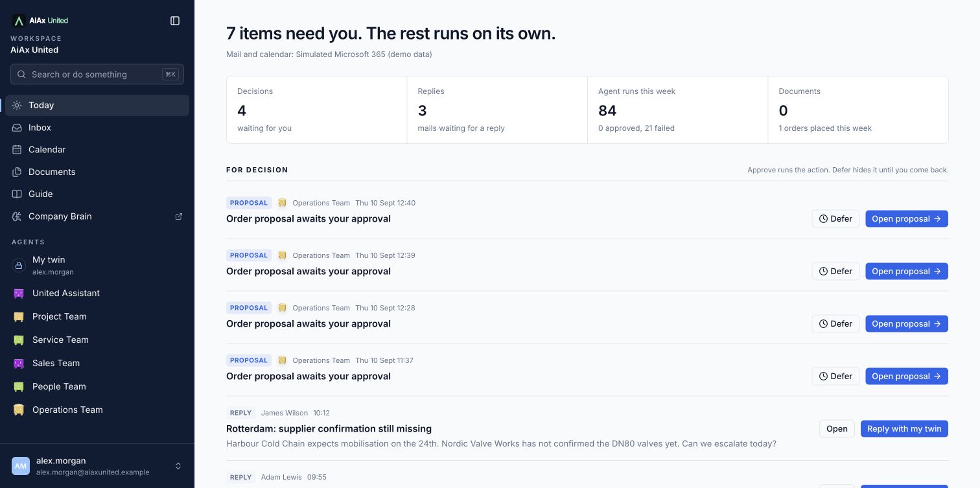Focus the Search or do something field
The height and width of the screenshot is (488, 980).
pyautogui.click(x=97, y=75)
